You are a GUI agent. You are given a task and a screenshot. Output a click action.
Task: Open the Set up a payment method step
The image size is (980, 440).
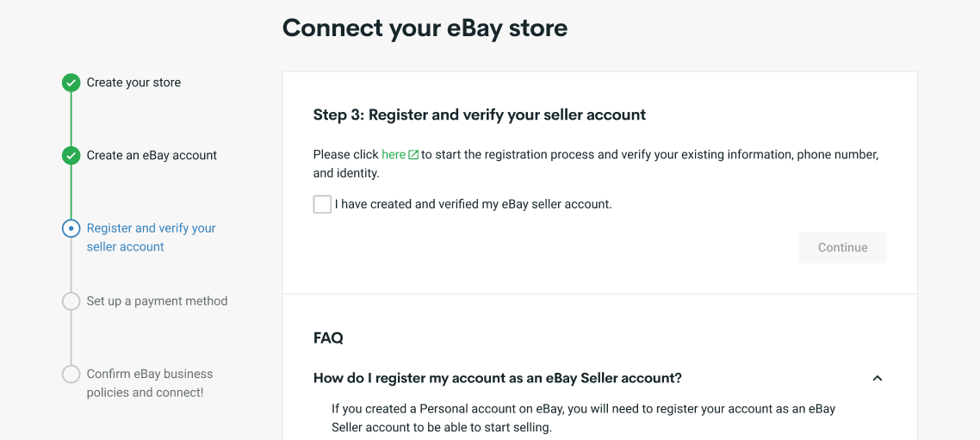pyautogui.click(x=157, y=301)
